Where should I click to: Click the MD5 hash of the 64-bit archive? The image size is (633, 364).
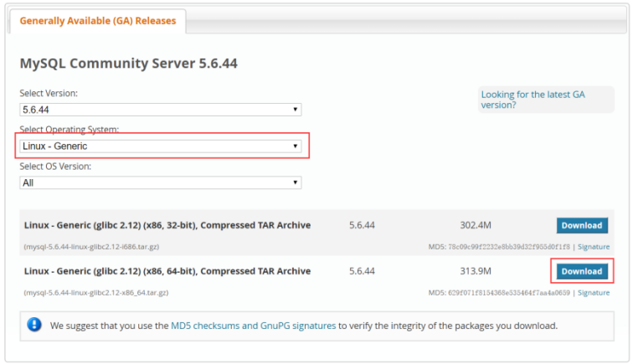pyautogui.click(x=509, y=293)
